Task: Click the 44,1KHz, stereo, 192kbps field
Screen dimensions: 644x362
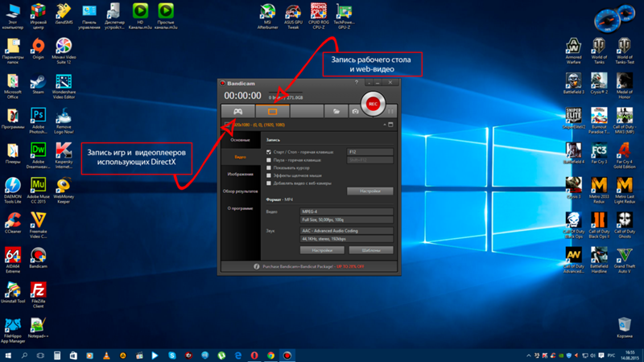Action: click(346, 238)
